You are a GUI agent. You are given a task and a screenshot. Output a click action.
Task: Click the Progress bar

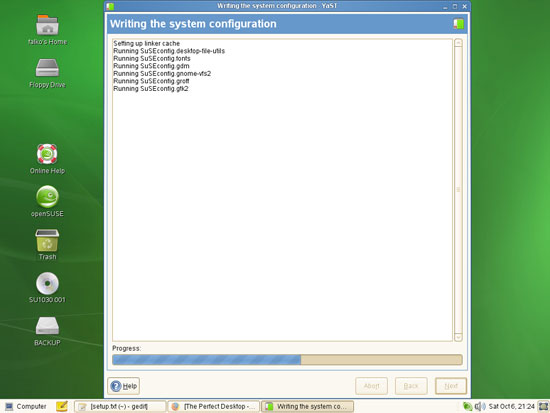[x=287, y=360]
